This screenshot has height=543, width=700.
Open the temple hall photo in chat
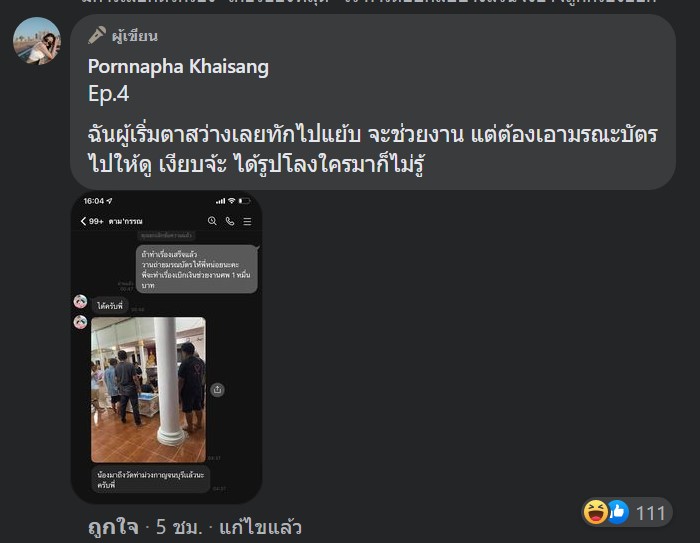149,389
